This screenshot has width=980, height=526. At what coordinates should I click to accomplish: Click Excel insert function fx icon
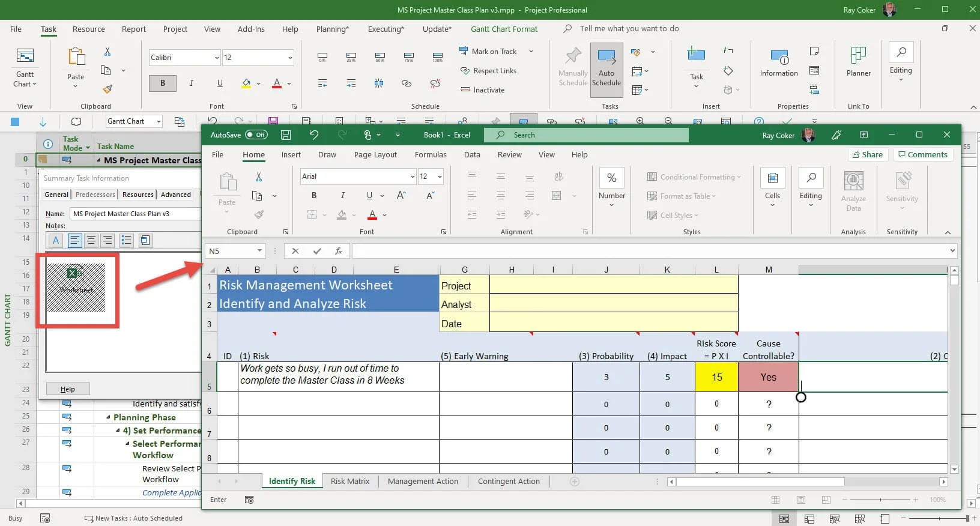pyautogui.click(x=339, y=251)
